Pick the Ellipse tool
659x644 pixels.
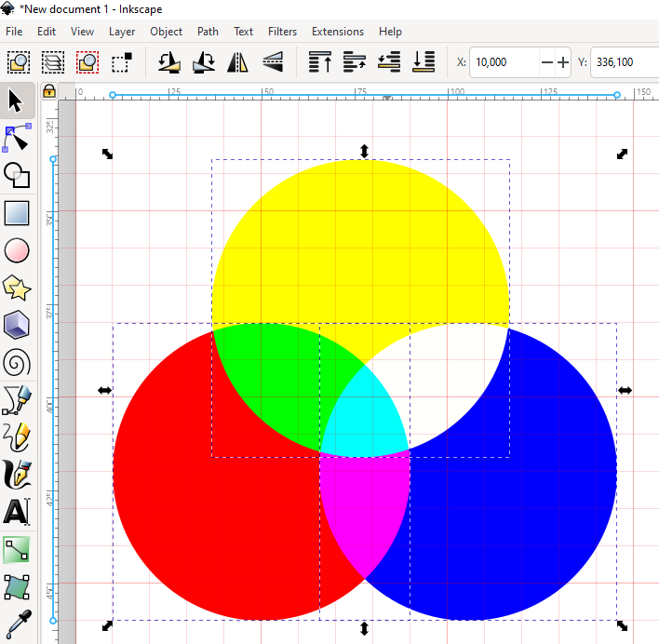click(18, 250)
